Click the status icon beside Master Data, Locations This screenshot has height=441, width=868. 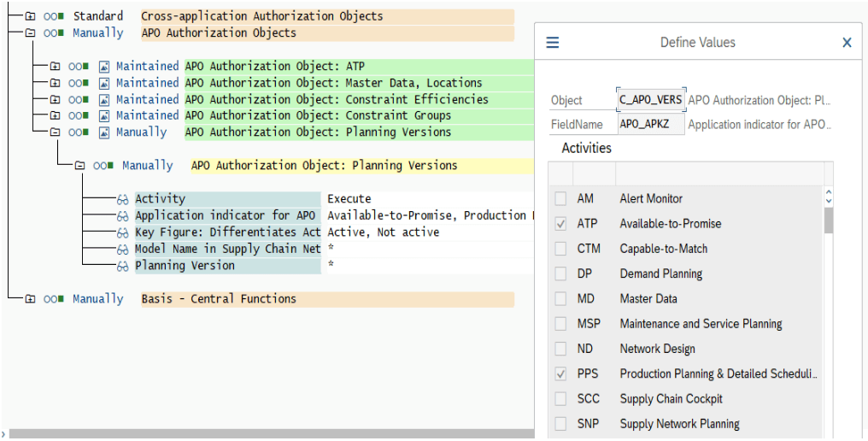pyautogui.click(x=104, y=83)
